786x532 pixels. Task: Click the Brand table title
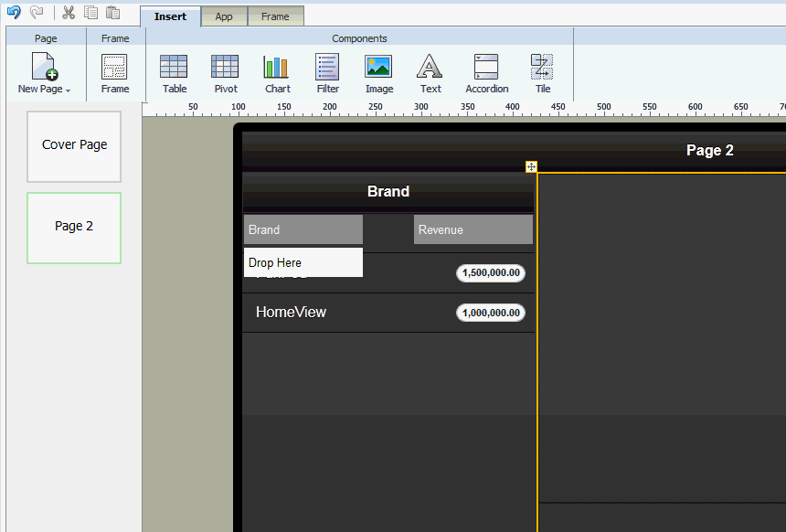(388, 192)
